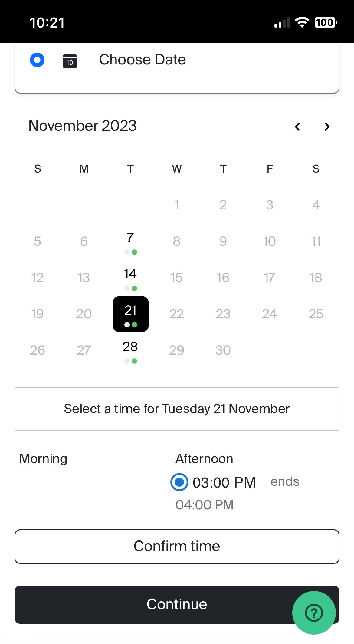Pick November 28 on the calendar
Viewport: 354px width, 644px height.
(x=130, y=350)
